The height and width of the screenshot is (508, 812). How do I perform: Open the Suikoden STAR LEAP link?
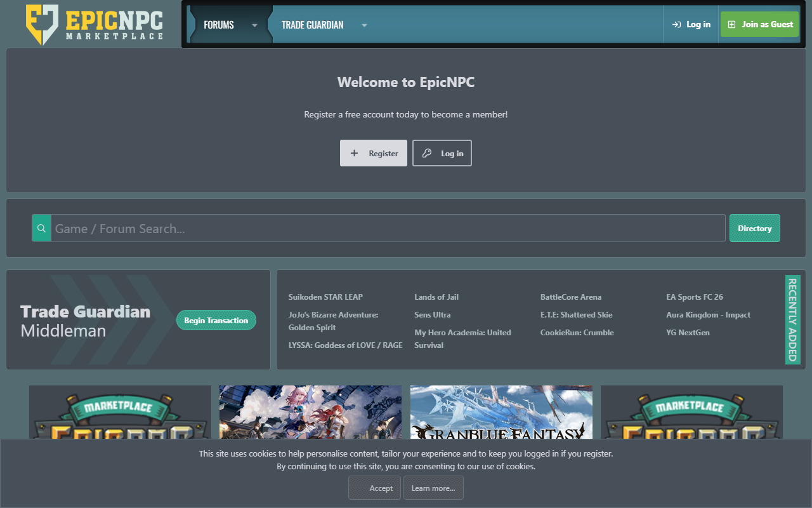(x=325, y=297)
